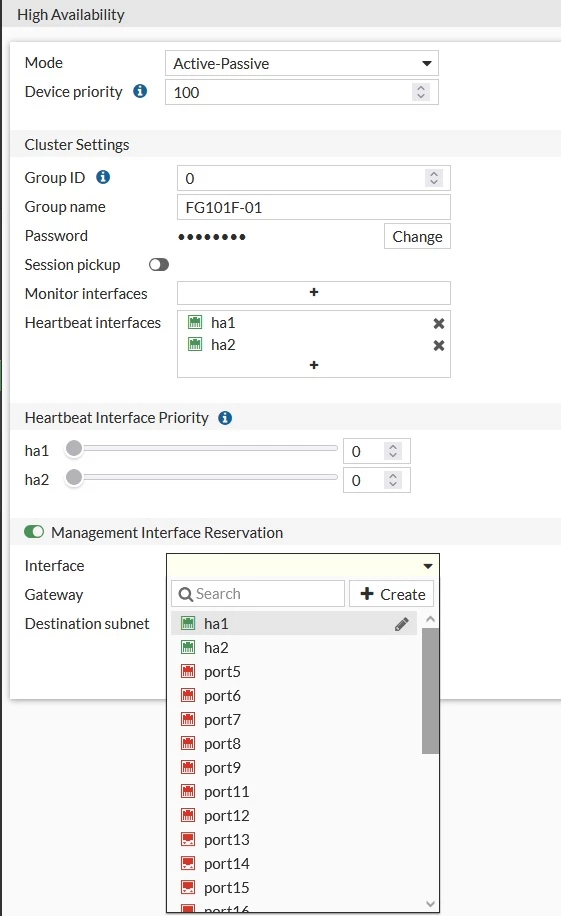Collapse the Interface dropdown arrow
This screenshot has width=561, height=916.
click(428, 566)
